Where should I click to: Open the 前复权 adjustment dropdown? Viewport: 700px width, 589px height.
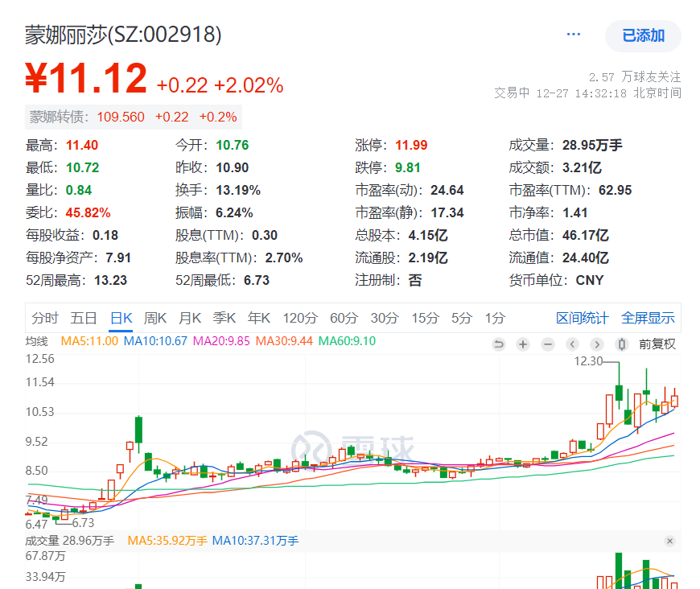coord(657,344)
